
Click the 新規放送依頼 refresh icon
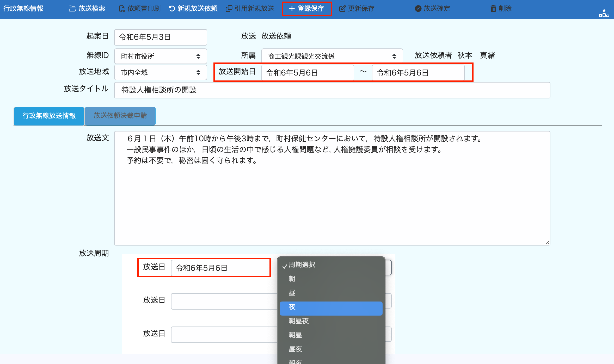click(x=172, y=9)
